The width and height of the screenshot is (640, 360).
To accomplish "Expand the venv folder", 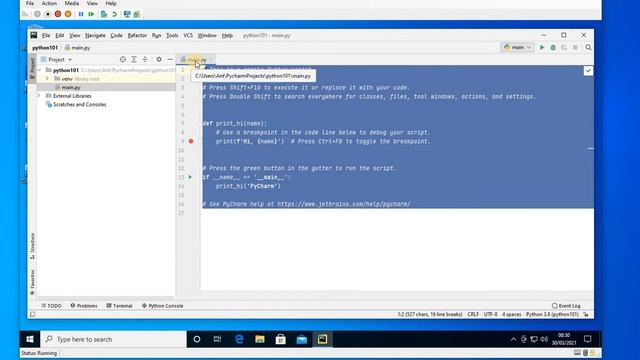I will click(x=47, y=79).
